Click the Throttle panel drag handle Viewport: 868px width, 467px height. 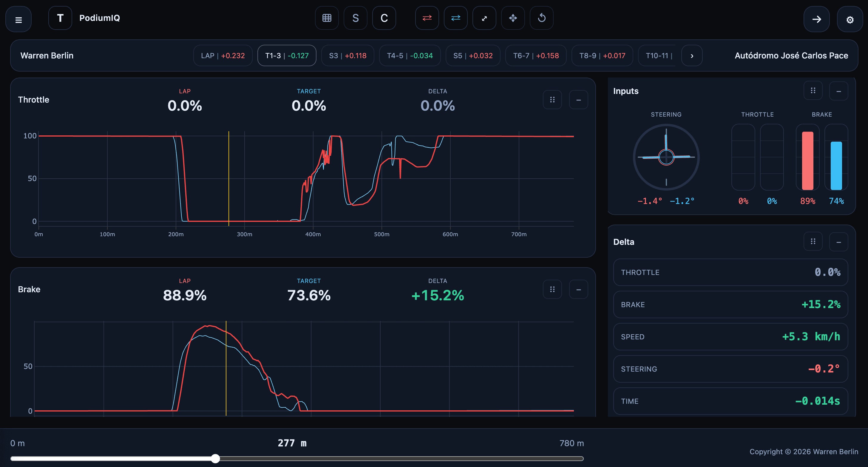[552, 100]
